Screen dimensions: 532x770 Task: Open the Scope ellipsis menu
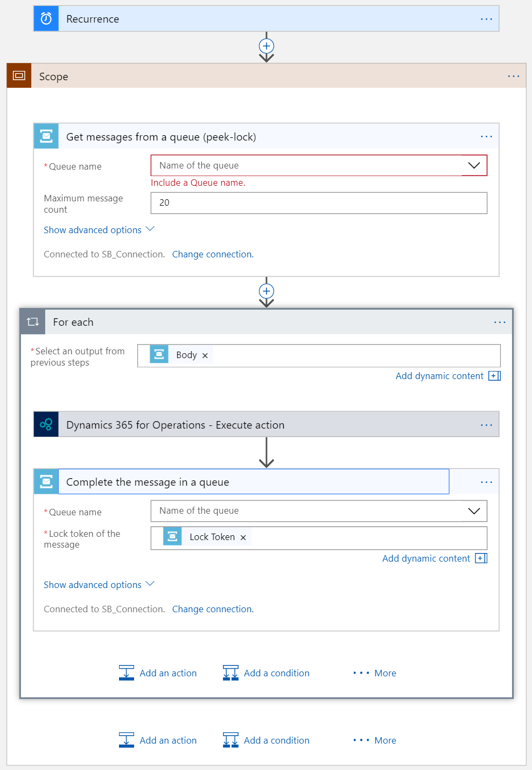click(514, 76)
